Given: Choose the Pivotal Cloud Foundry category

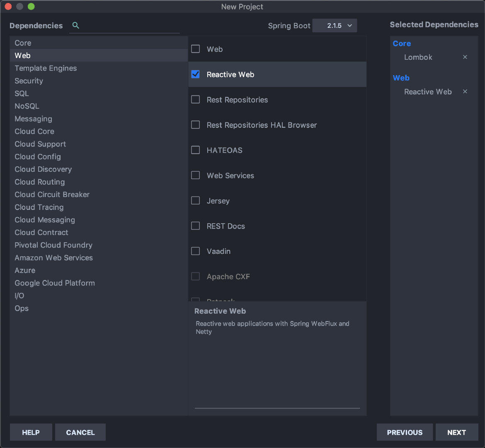Looking at the screenshot, I should click(x=99, y=245).
